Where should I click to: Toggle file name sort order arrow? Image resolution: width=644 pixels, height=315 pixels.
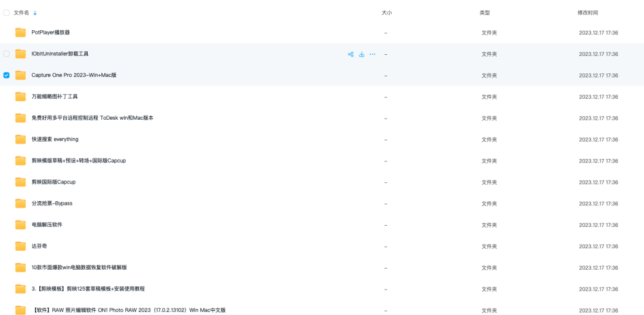click(x=35, y=13)
